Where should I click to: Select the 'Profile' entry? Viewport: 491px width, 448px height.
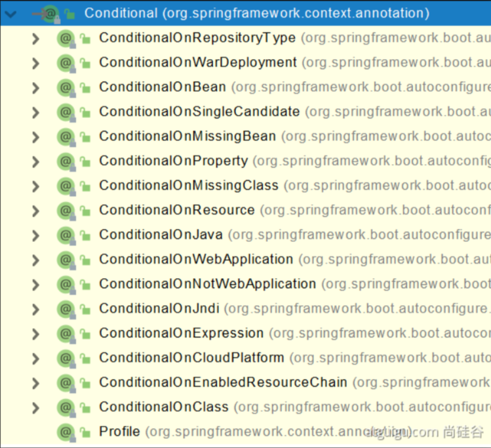[x=119, y=432]
